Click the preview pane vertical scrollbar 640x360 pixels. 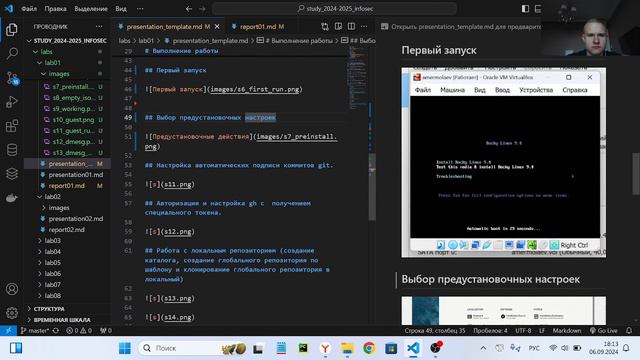[636, 174]
